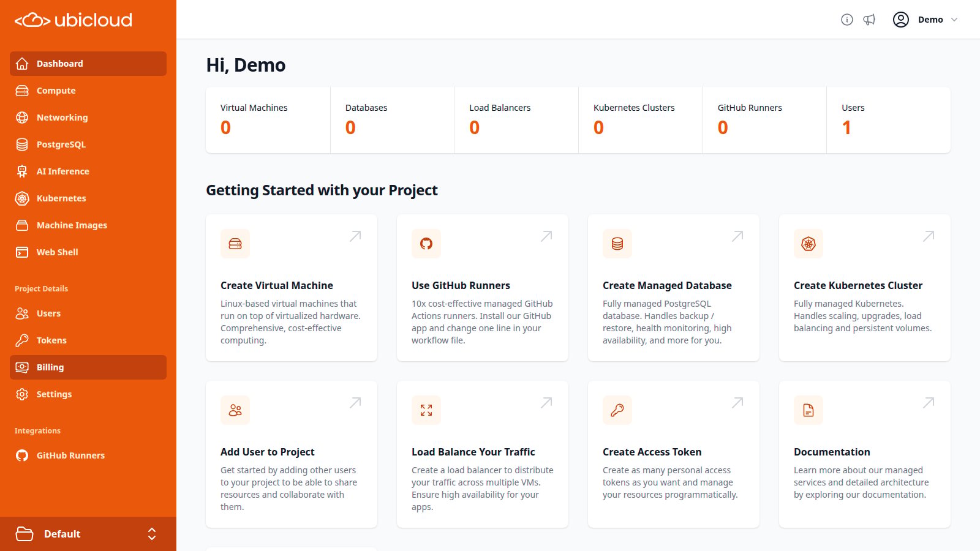
Task: Click the Billing banknote icon
Action: point(22,367)
